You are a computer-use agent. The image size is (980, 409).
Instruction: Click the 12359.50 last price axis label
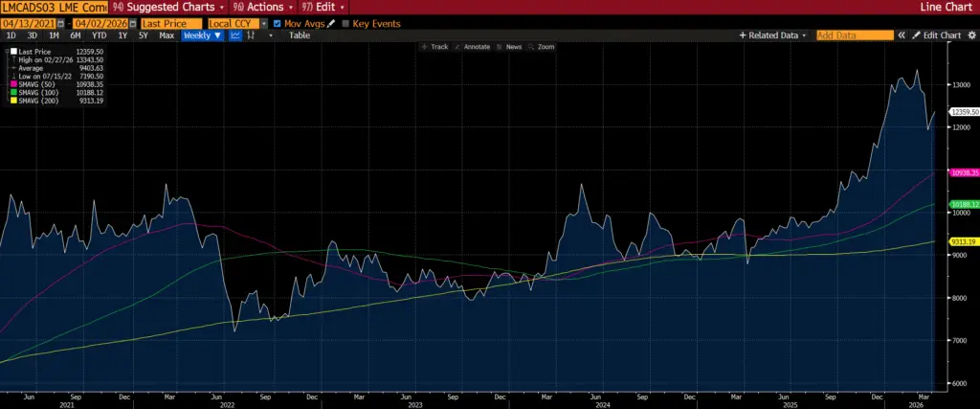point(964,111)
